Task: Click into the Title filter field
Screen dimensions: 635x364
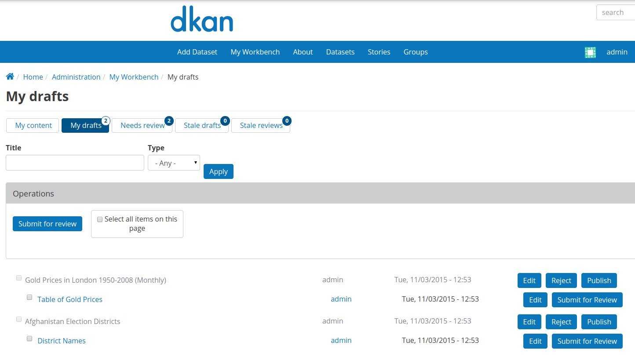Action: [x=75, y=163]
